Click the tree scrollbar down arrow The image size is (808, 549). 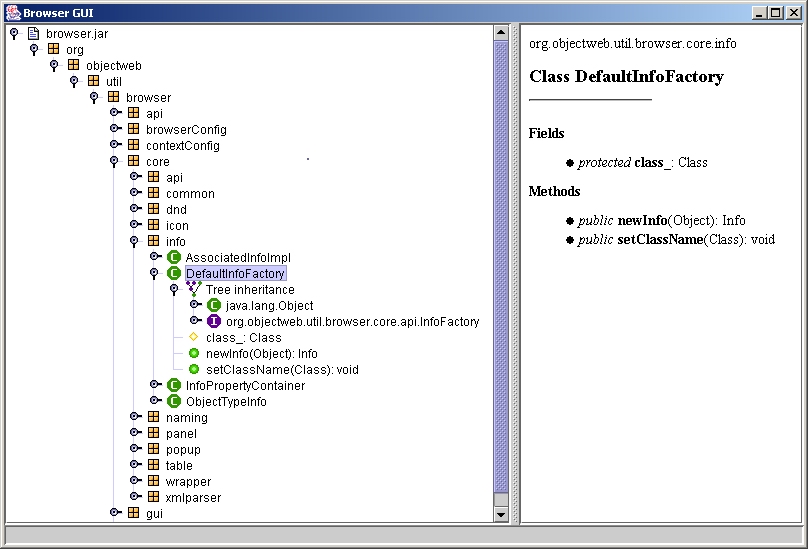pyautogui.click(x=501, y=514)
